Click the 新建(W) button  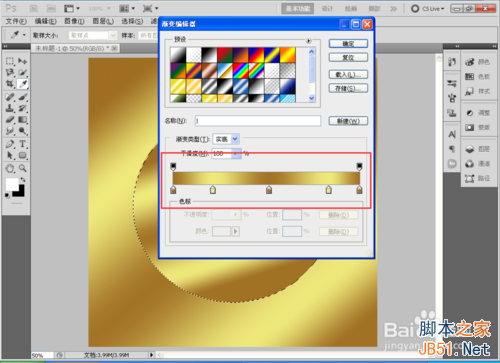tap(348, 121)
